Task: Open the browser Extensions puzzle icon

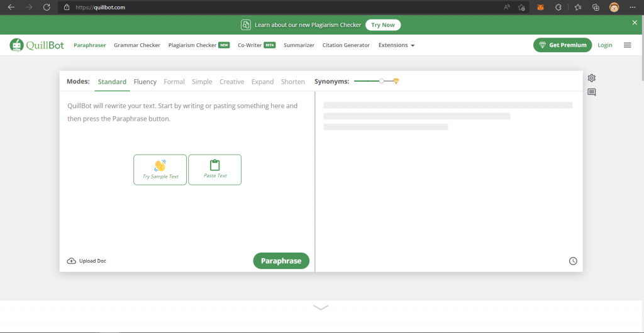Action: (558, 7)
